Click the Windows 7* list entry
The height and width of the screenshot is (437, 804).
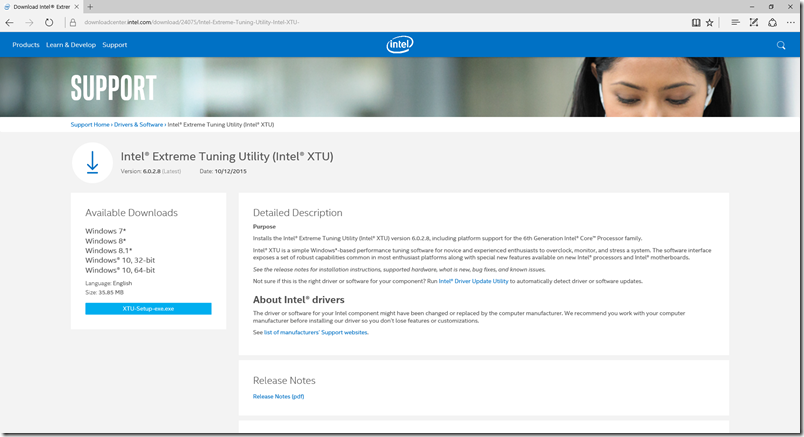click(106, 231)
